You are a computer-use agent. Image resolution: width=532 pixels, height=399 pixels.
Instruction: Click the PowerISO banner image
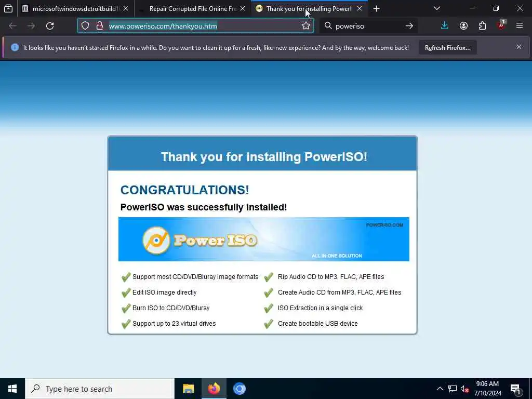click(x=263, y=239)
